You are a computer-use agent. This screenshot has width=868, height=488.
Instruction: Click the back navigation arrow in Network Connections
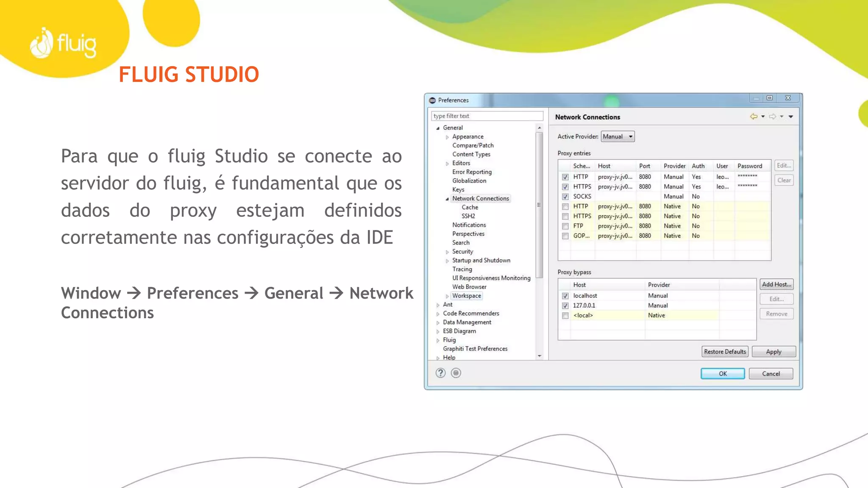click(754, 116)
